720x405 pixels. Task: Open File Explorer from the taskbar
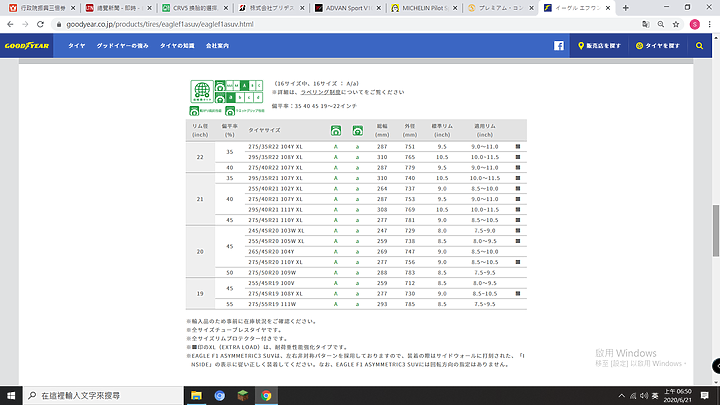tap(197, 395)
